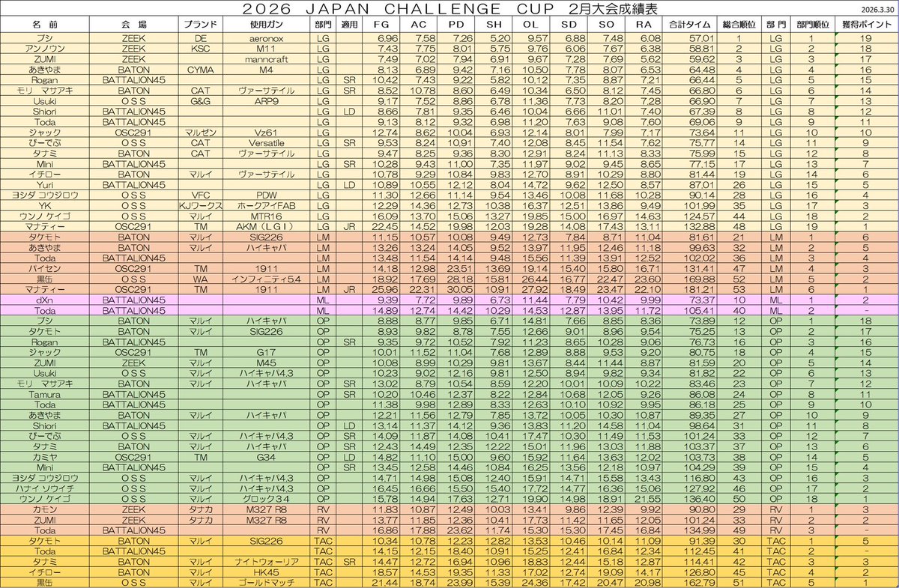The image size is (899, 588).
Task: Select the brand cell 'KJワークス'
Action: point(200,204)
